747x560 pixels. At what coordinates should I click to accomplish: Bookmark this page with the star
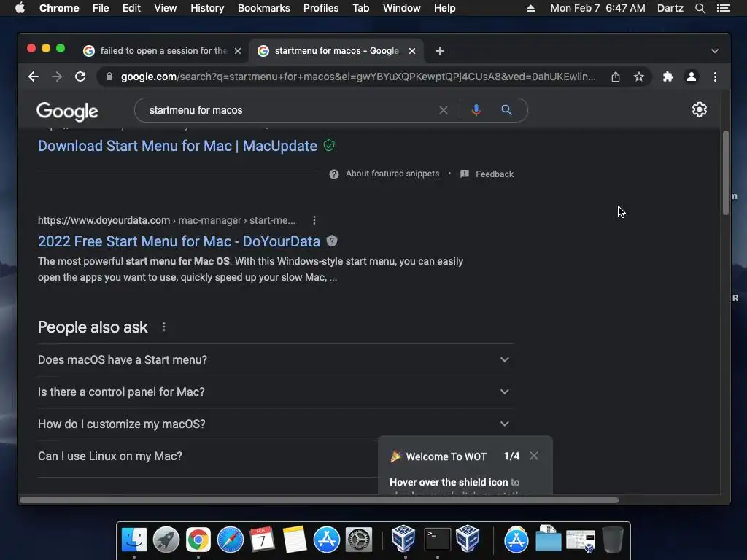639,77
